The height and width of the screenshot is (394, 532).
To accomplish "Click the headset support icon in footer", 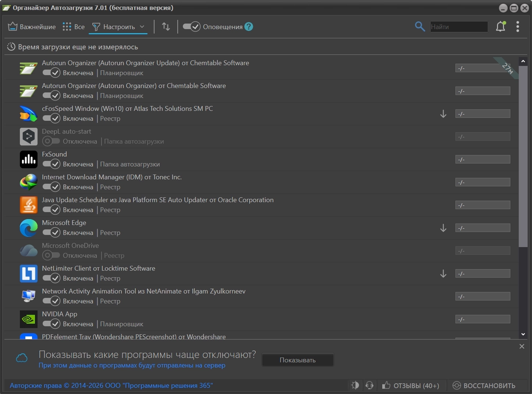I will tap(369, 385).
